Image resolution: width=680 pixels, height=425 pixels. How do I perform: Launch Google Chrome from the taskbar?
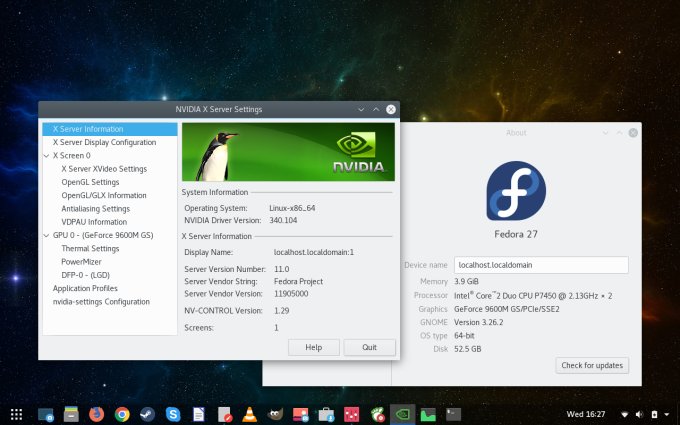pos(122,413)
